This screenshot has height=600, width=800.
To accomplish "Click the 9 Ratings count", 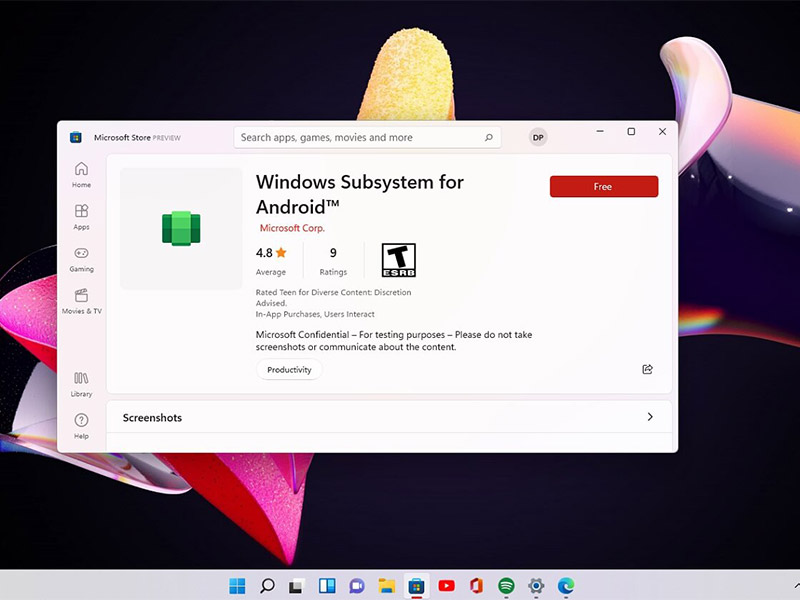I will coord(333,260).
